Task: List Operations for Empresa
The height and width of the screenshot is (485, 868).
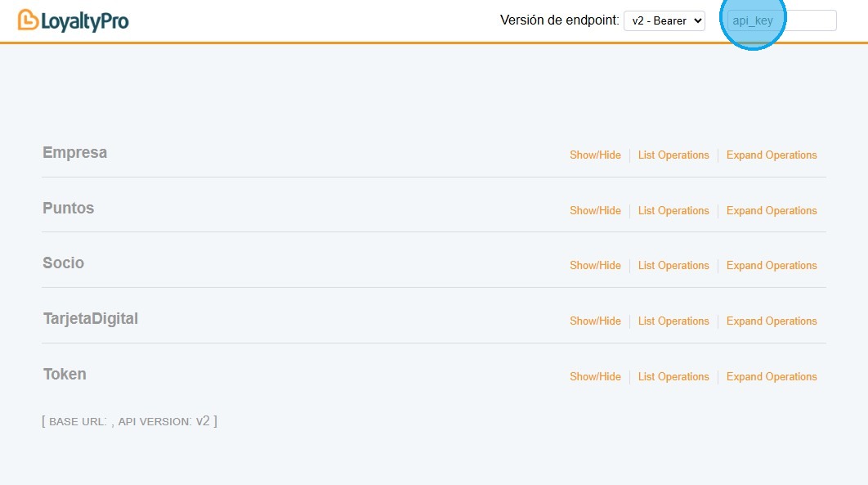Action: (x=673, y=155)
